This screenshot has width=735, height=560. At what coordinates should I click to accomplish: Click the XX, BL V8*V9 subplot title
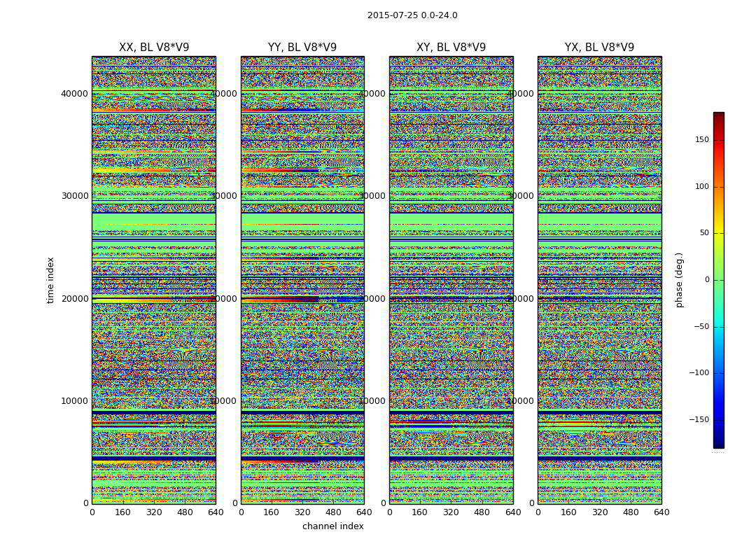154,48
